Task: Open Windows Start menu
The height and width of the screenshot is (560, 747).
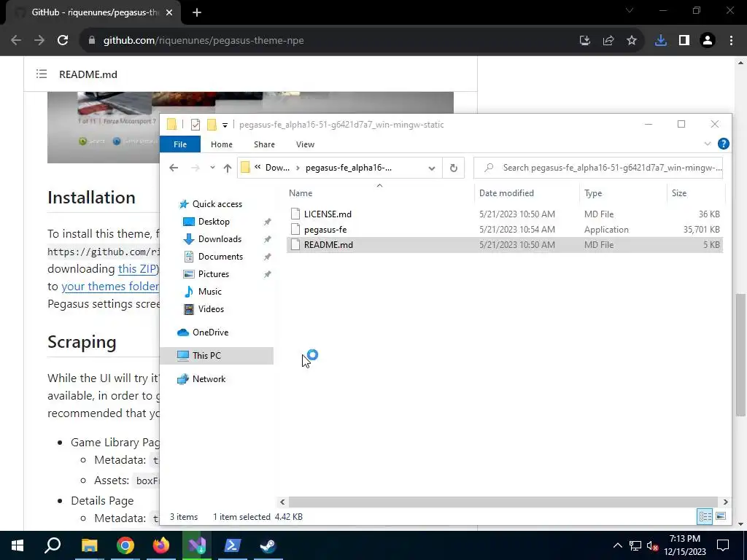Action: pos(18,545)
